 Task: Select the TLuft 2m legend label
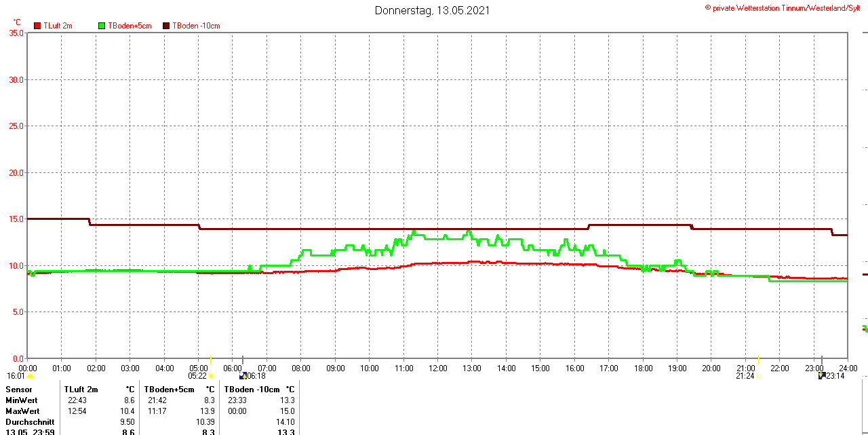[58, 26]
